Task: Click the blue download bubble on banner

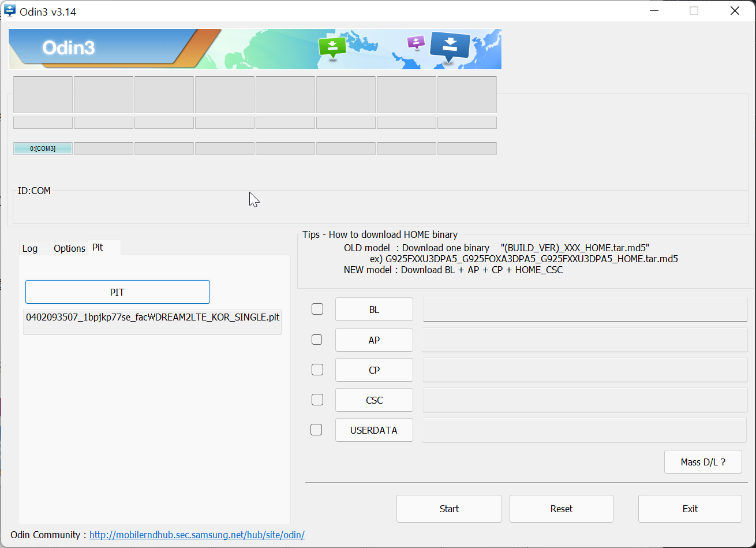Action: [x=450, y=47]
